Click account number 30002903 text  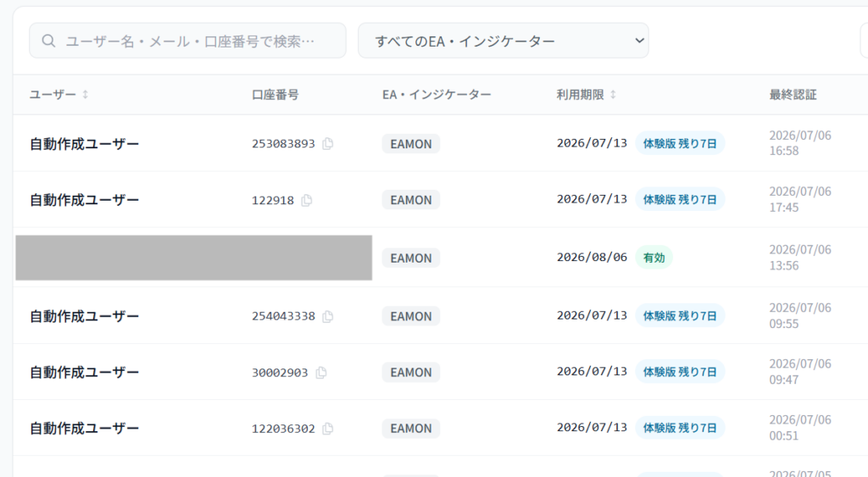280,373
